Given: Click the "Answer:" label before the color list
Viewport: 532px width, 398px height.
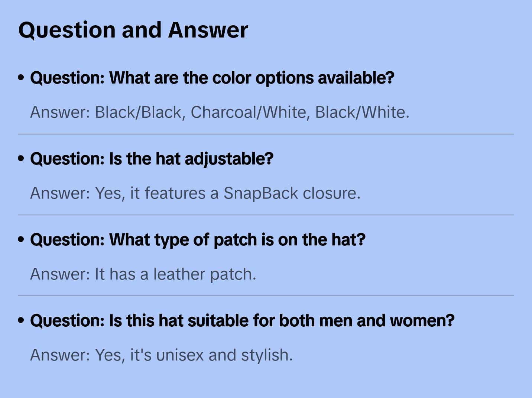Looking at the screenshot, I should click(60, 112).
